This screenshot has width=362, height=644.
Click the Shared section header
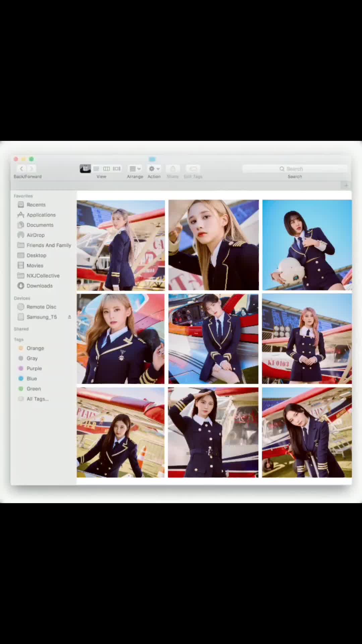coord(21,329)
